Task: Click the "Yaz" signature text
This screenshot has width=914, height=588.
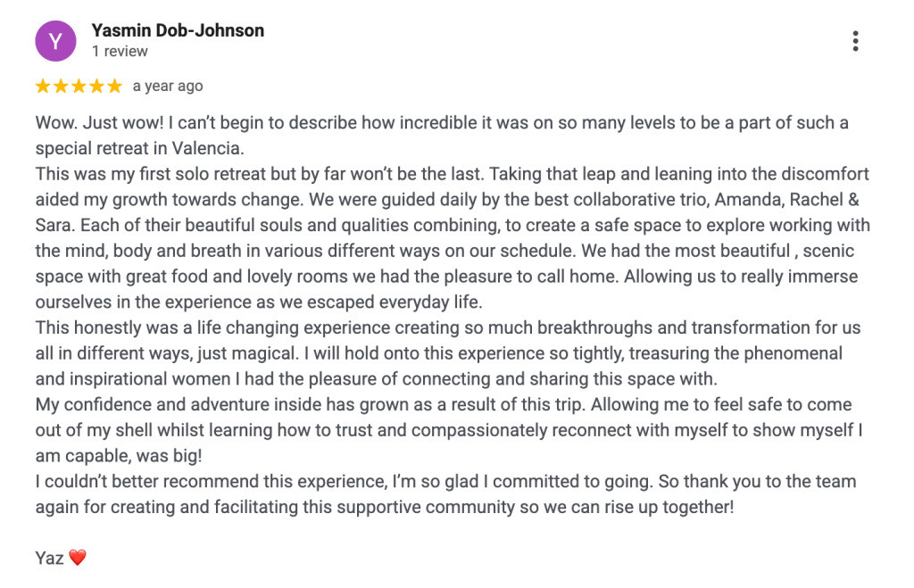Action: 48,558
